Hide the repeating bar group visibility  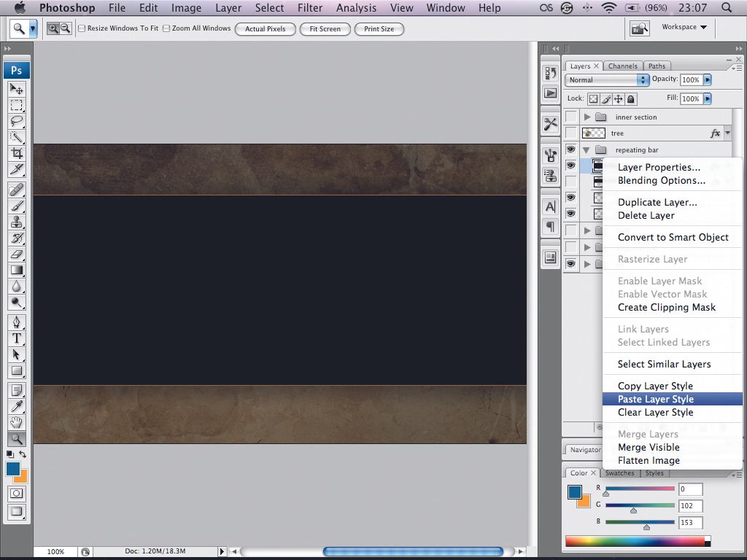point(571,149)
